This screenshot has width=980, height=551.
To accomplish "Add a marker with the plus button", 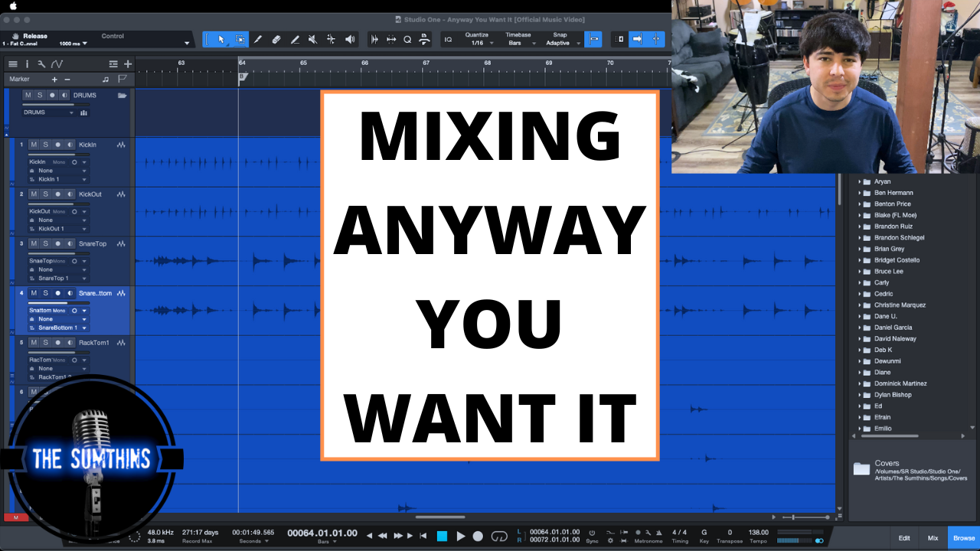I will click(x=54, y=80).
